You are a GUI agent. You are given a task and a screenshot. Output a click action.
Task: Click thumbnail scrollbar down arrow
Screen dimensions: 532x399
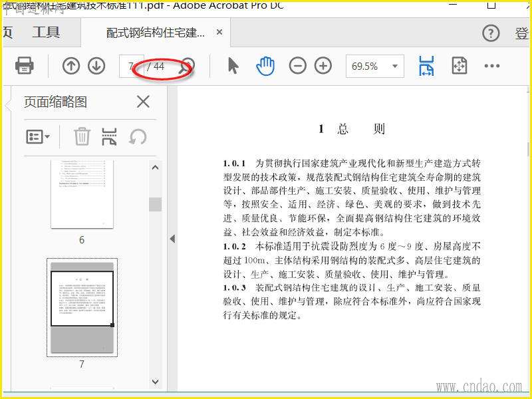pyautogui.click(x=155, y=382)
